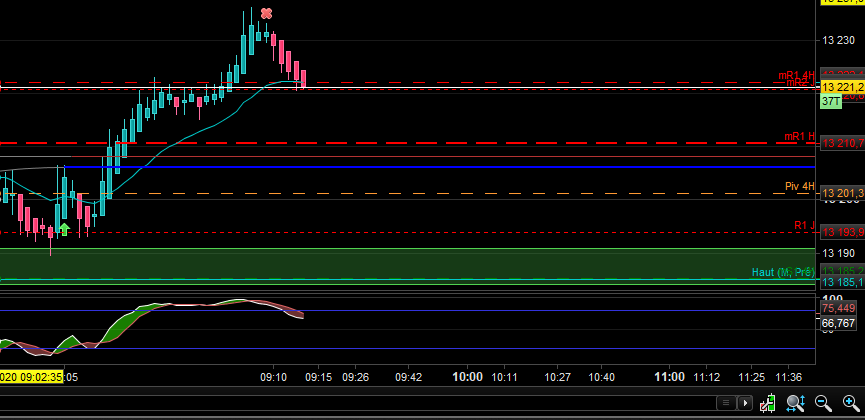Click the 13 210,7 red price tag
The width and height of the screenshot is (865, 420).
click(x=843, y=143)
